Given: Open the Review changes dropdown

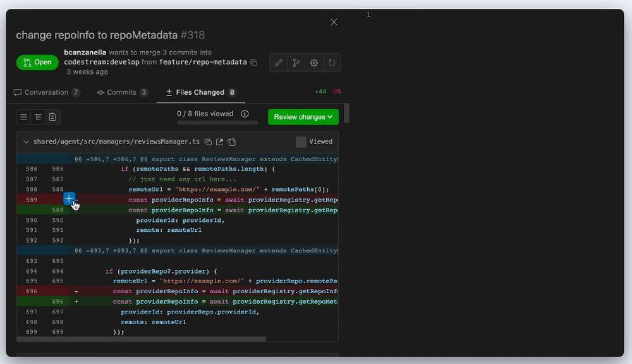Looking at the screenshot, I should point(303,117).
